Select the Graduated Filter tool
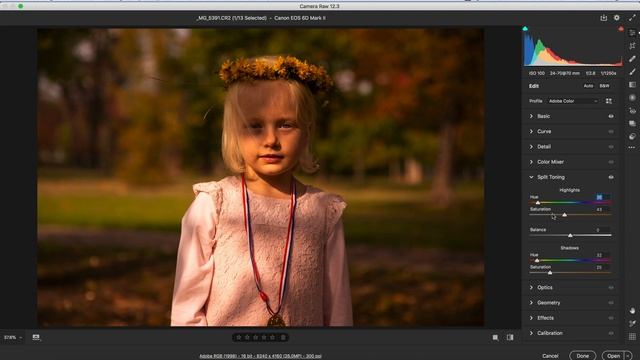The height and width of the screenshot is (360, 640). click(632, 84)
